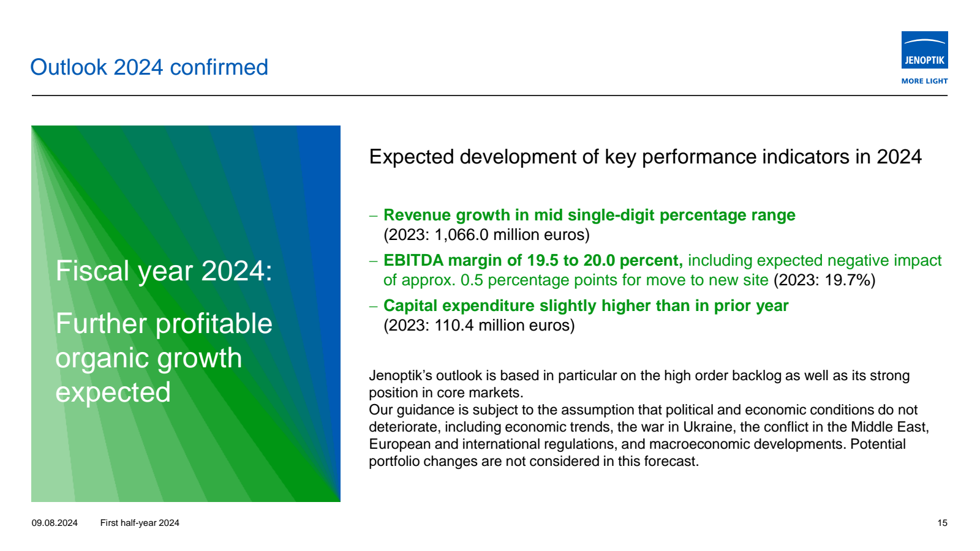
Task: Click '(2023: 110.4 million euros)' text
Action: click(x=479, y=325)
